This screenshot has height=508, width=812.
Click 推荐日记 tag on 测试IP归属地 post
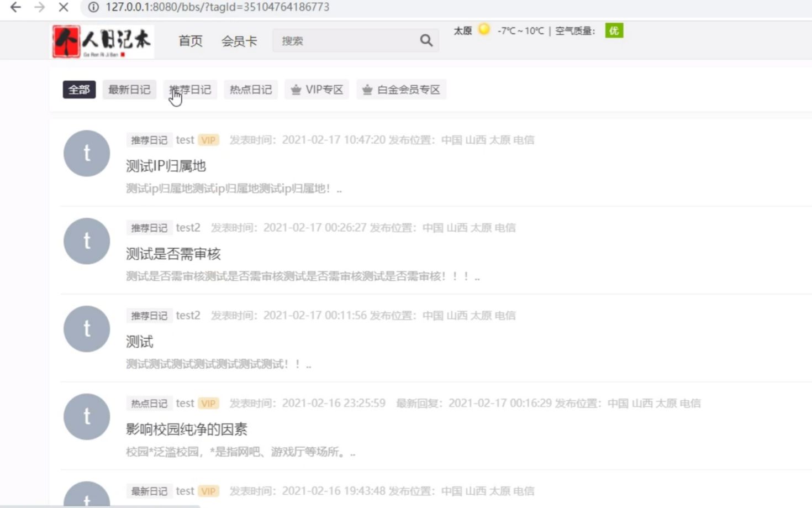coord(149,140)
